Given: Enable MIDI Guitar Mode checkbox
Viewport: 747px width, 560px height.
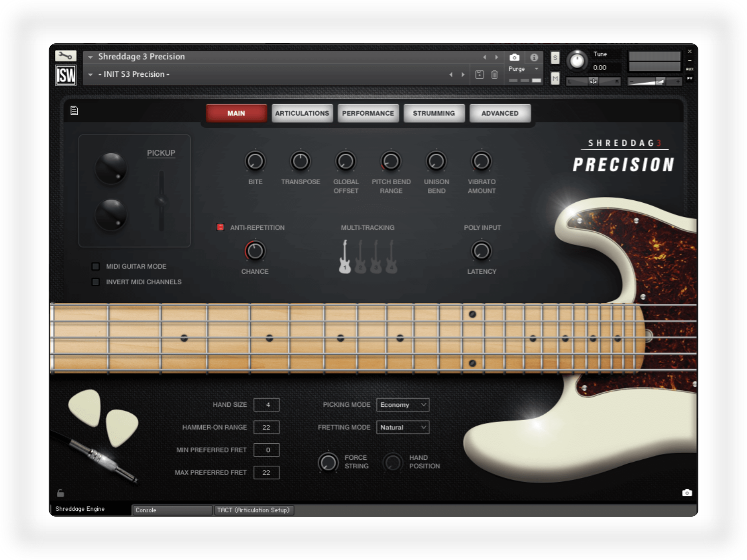Looking at the screenshot, I should tap(96, 266).
